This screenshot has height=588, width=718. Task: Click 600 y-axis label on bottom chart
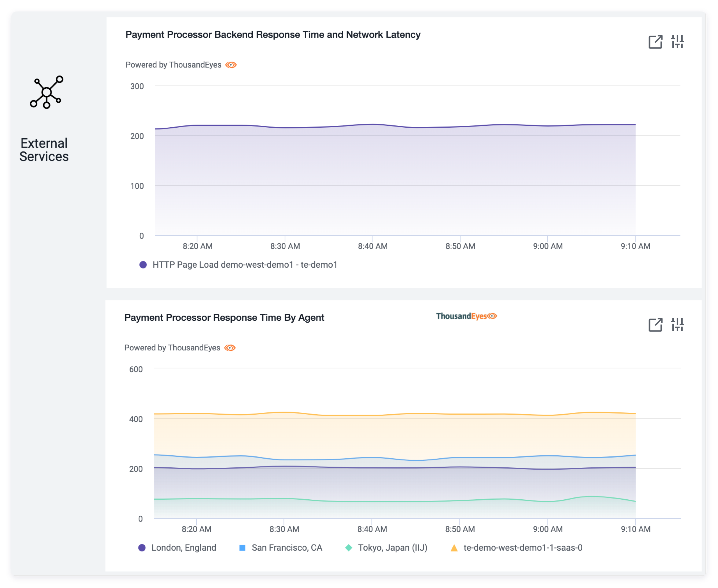136,369
